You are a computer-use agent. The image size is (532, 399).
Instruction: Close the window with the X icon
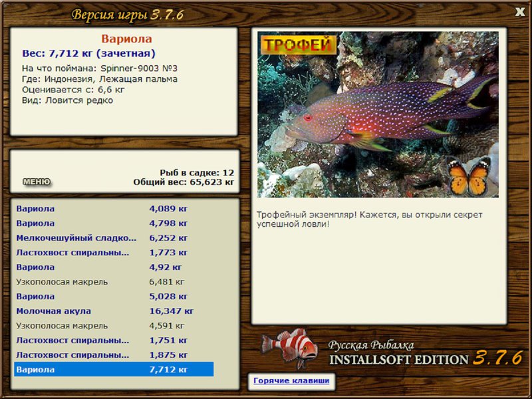(520, 12)
